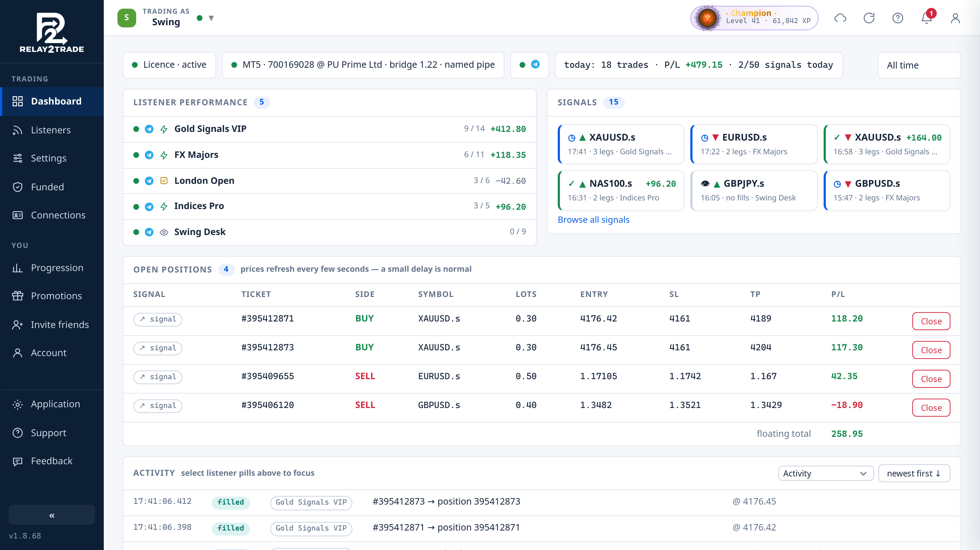Screen dimensions: 980x550
Task: Click lightning icon beside FX Majors
Action: pyautogui.click(x=164, y=155)
